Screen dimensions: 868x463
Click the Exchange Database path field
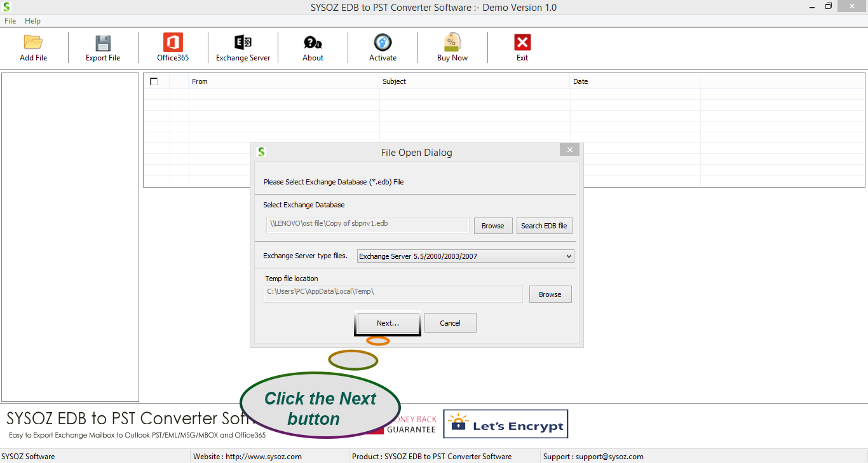point(368,225)
